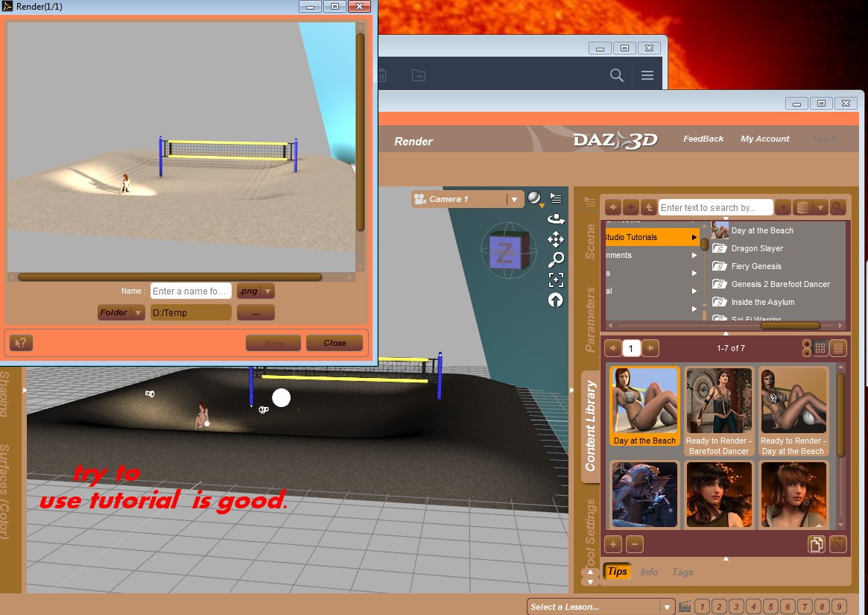Open the Render activity tab
This screenshot has width=868, height=615.
[413, 142]
